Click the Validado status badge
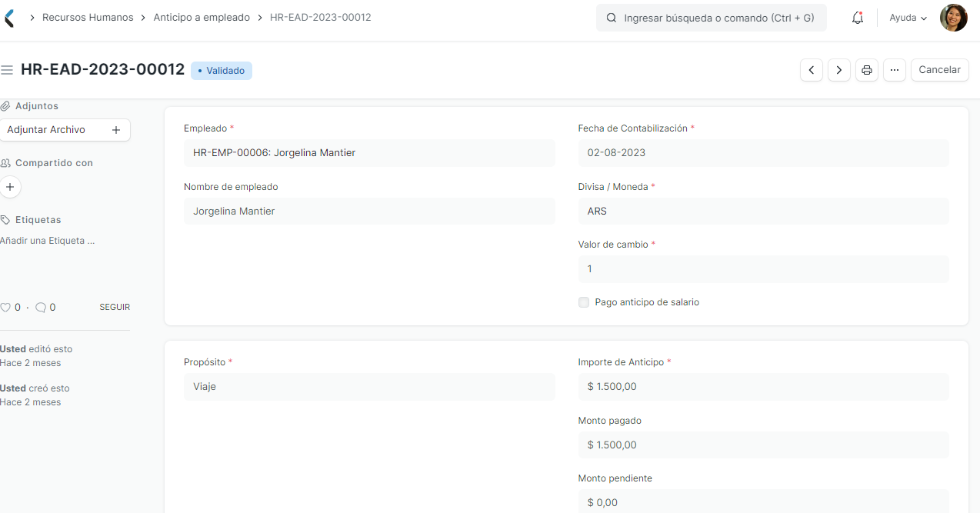Viewport: 980px width, 513px height. 222,71
